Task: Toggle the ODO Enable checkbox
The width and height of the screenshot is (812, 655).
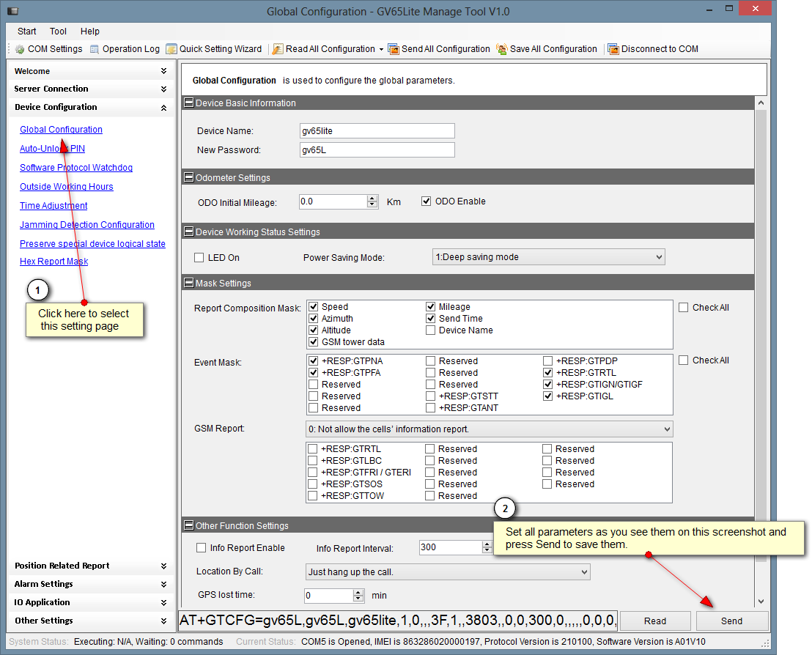Action: coord(427,201)
